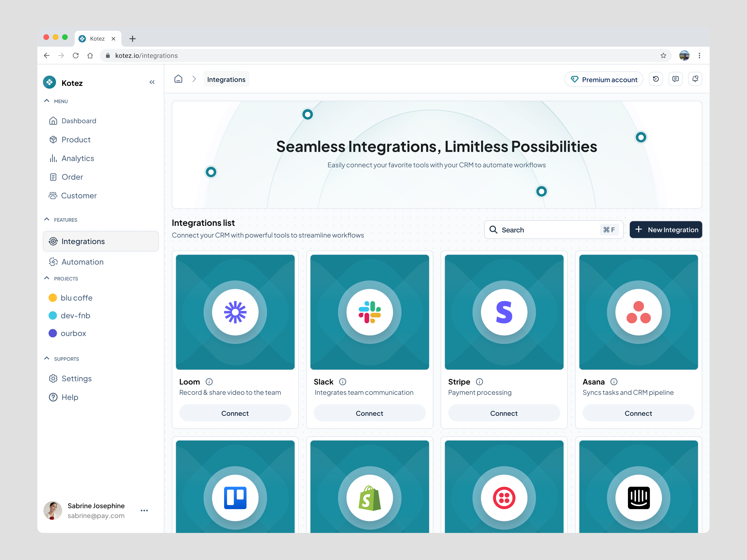Select the blu coffe project color dot
747x560 pixels.
53,298
